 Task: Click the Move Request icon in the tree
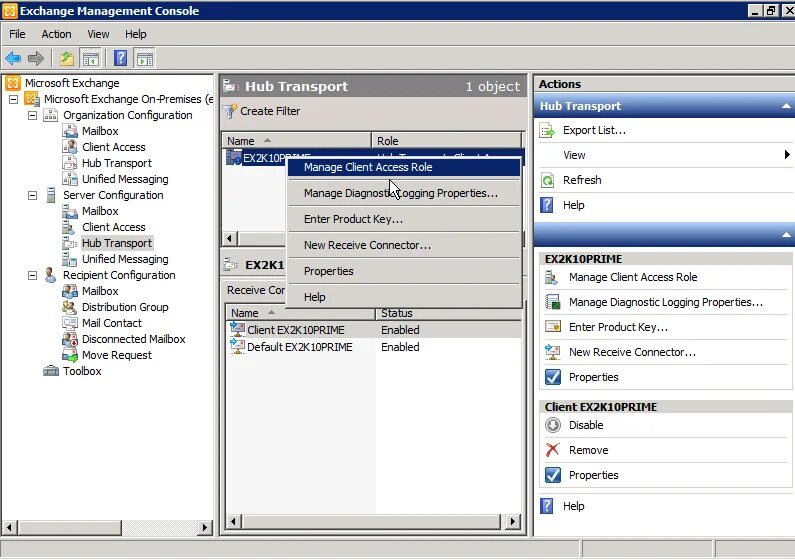pos(69,355)
